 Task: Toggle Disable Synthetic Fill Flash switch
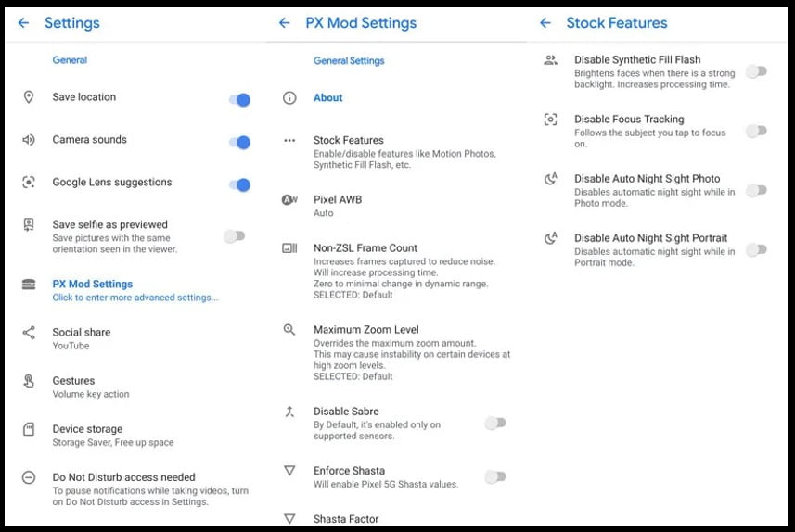tap(756, 71)
